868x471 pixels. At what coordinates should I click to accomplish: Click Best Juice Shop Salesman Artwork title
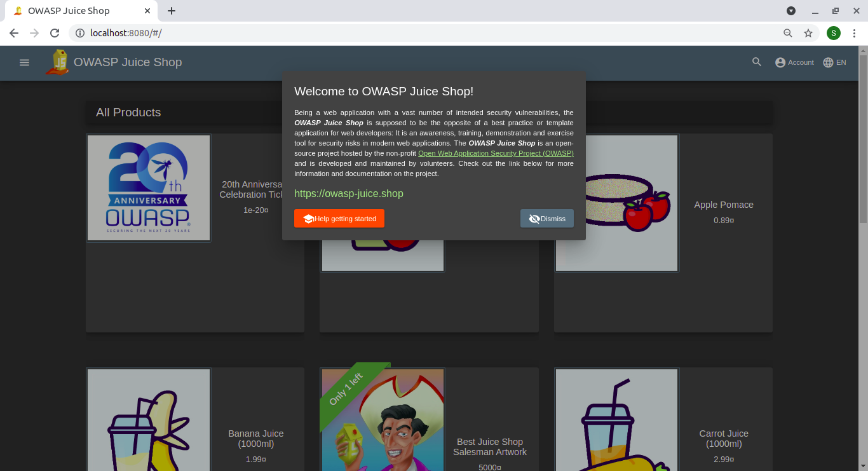490,447
